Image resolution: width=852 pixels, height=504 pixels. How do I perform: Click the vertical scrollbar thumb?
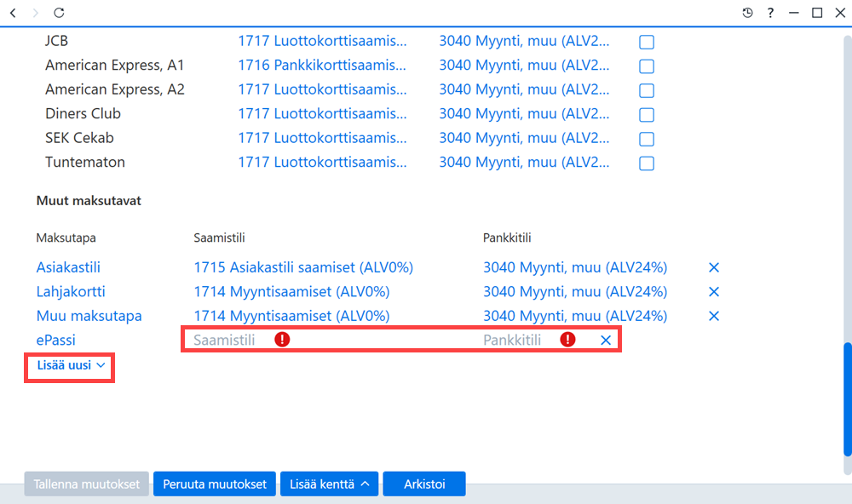point(848,399)
